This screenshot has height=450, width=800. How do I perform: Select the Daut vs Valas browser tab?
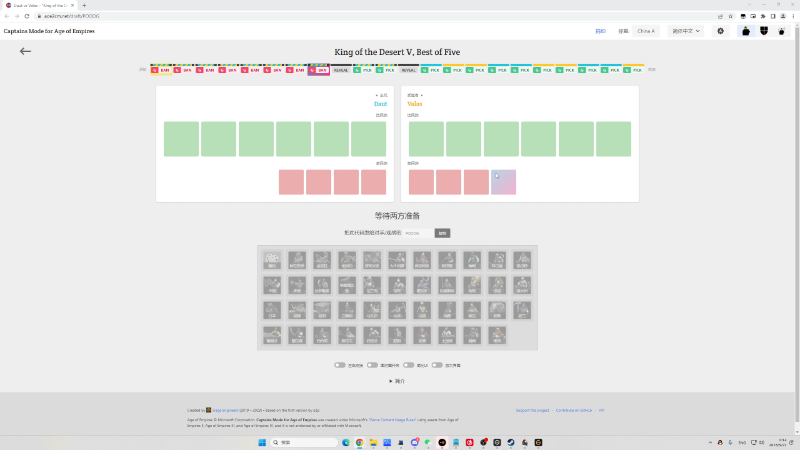tap(40, 5)
